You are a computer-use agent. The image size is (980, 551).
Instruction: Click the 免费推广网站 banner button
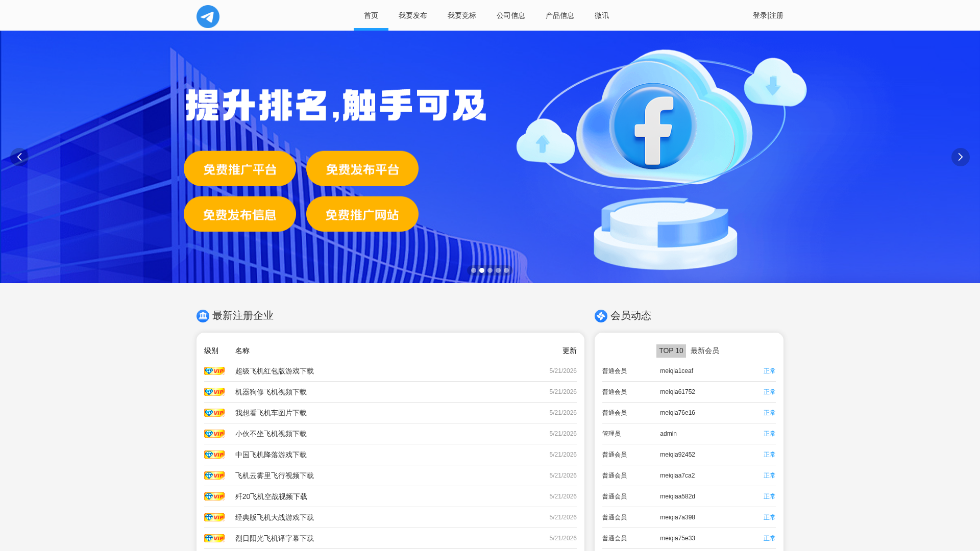[362, 214]
